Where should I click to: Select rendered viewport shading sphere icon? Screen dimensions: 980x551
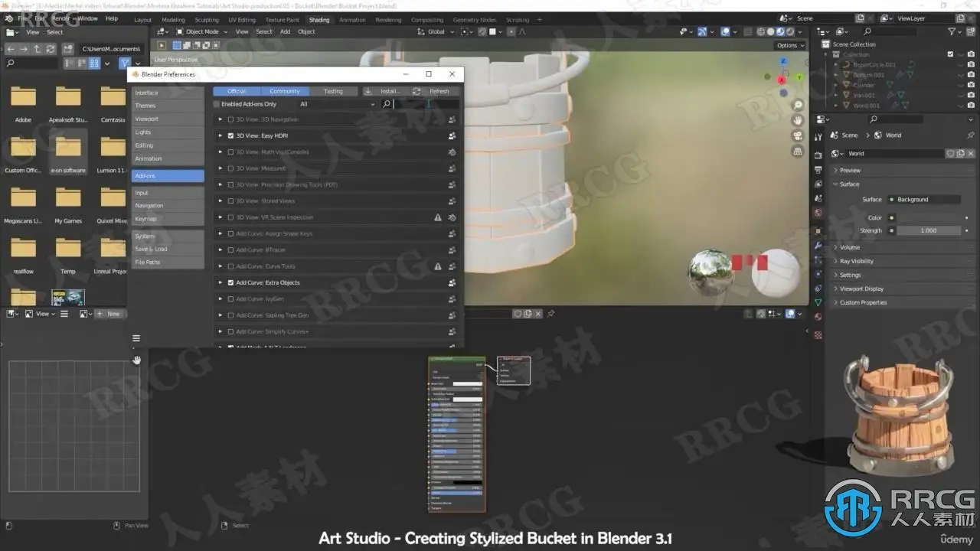click(x=790, y=31)
